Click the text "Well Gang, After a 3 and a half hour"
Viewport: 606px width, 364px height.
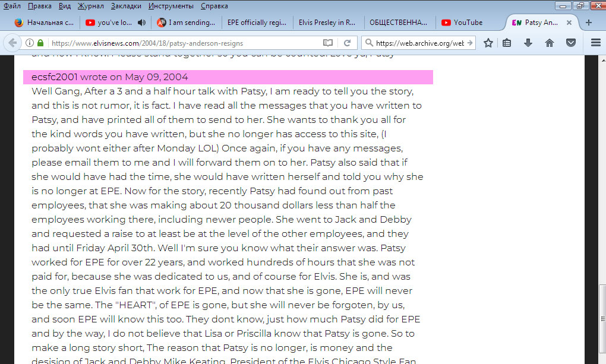[x=113, y=91]
